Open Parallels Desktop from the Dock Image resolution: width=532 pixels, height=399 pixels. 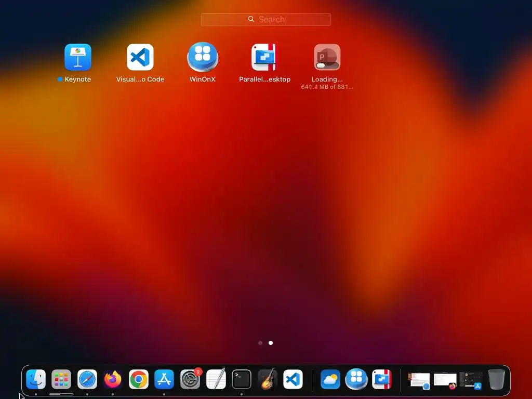click(x=382, y=379)
